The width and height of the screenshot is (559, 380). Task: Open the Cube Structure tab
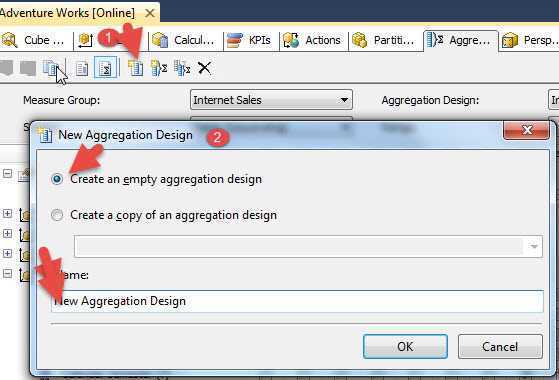pyautogui.click(x=35, y=40)
